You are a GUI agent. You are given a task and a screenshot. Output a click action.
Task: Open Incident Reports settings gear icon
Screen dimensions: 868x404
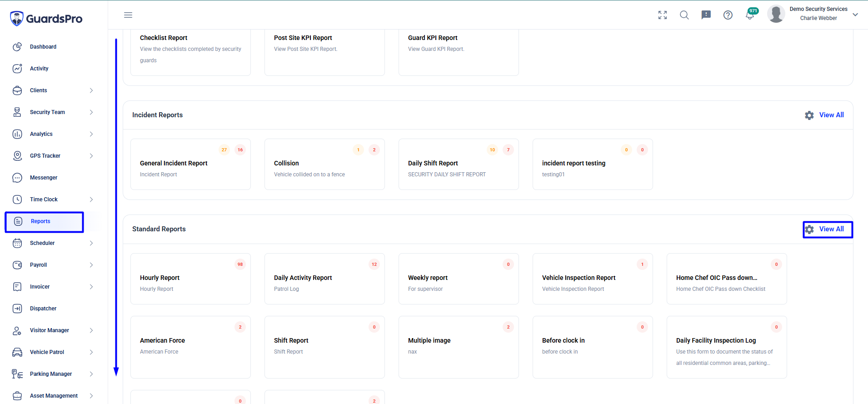click(809, 115)
